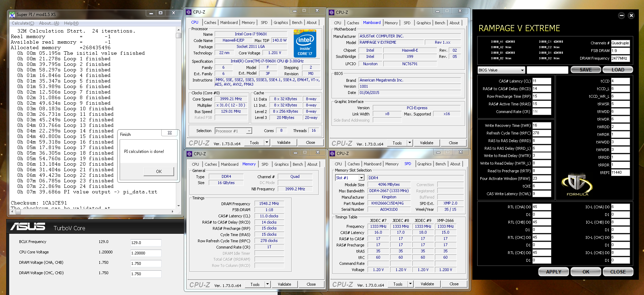Click Tools button in Memory CPU-Z window
The image size is (644, 295).
point(255,284)
